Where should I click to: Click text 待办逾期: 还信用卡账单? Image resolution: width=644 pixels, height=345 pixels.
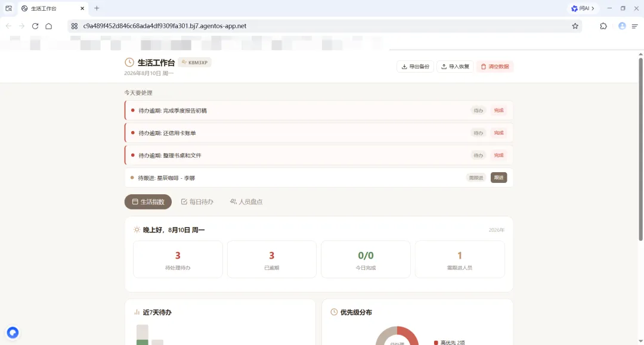pos(167,133)
